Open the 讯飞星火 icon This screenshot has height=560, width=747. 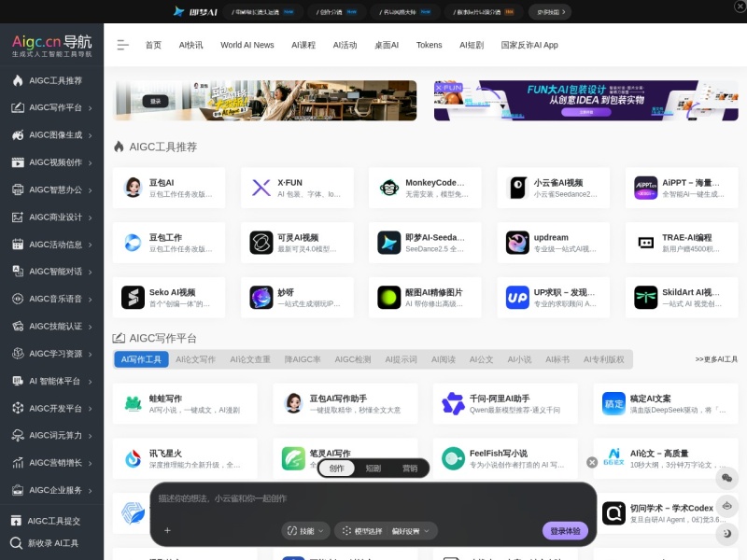click(133, 458)
